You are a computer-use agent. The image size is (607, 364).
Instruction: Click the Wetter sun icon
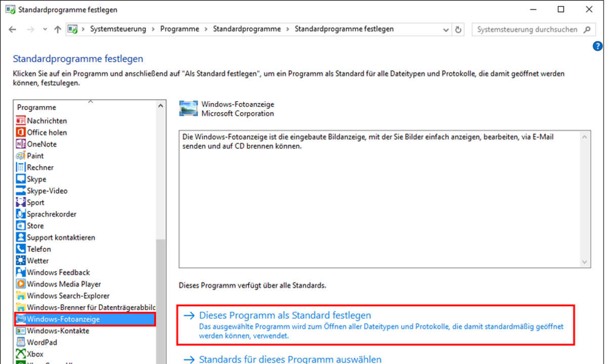21,260
